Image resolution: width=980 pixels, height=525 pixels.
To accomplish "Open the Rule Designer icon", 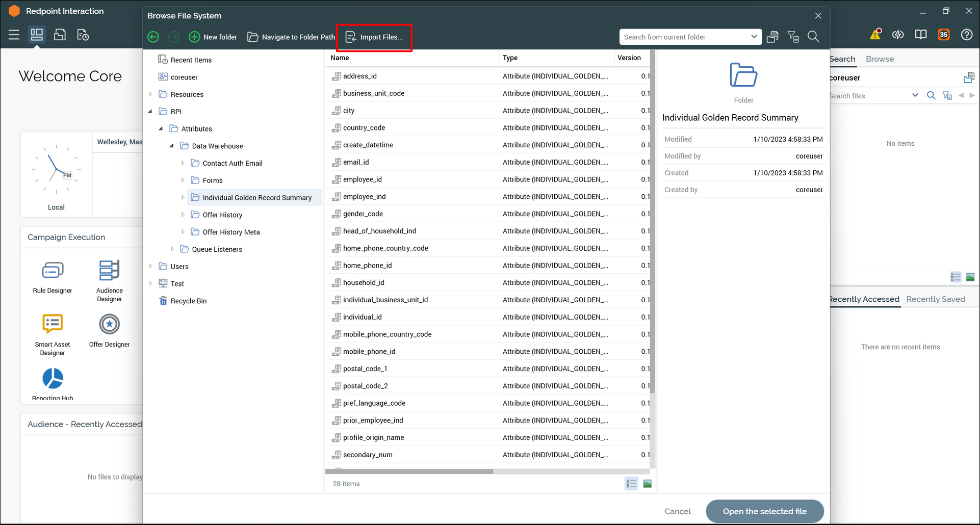I will point(53,270).
